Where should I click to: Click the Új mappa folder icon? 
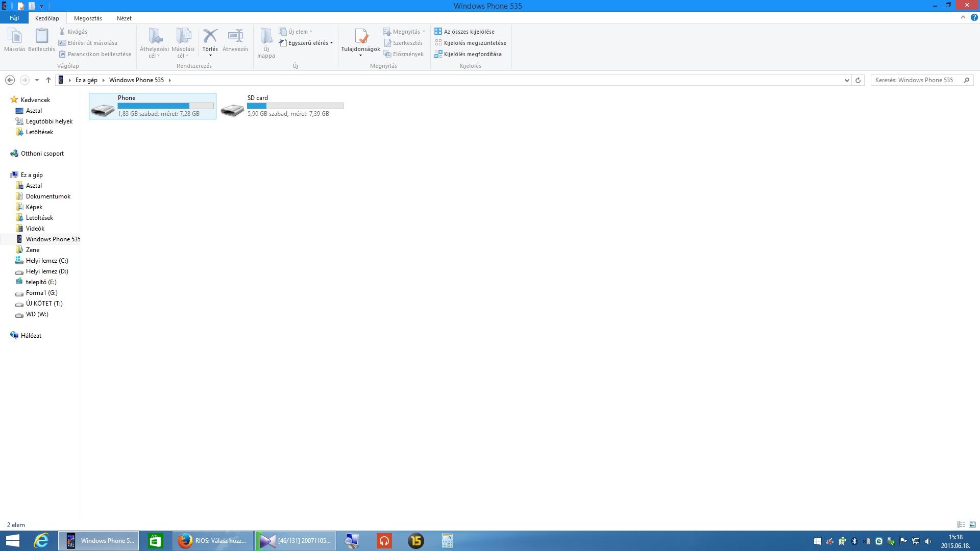[266, 36]
